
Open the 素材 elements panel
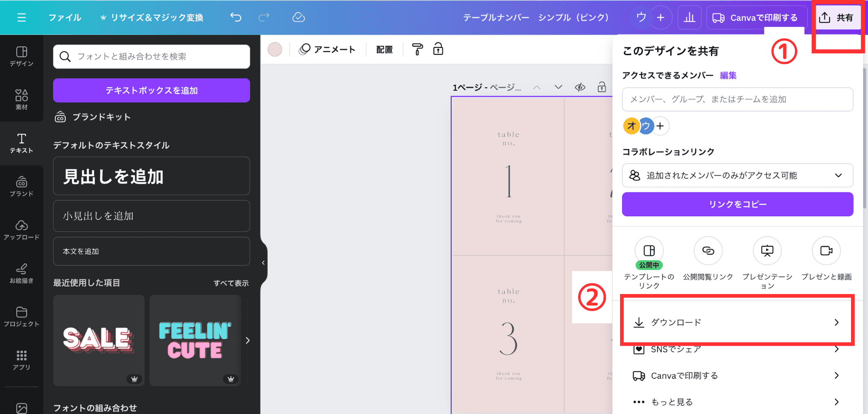point(22,100)
